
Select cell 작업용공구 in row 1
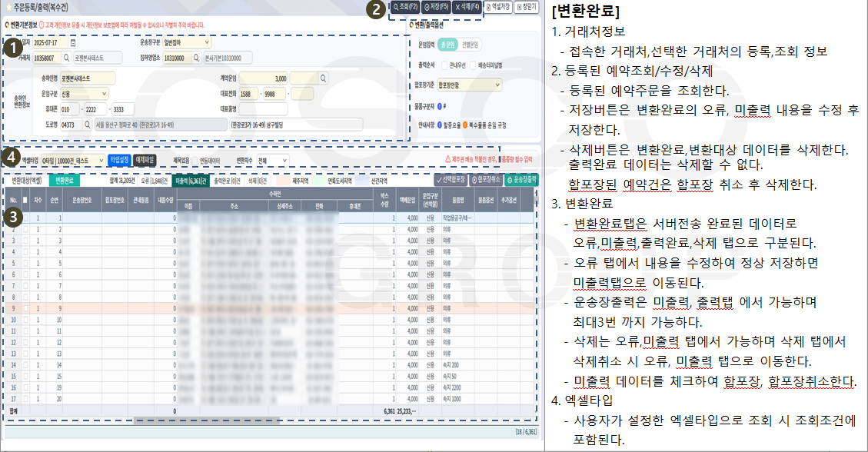click(x=457, y=218)
